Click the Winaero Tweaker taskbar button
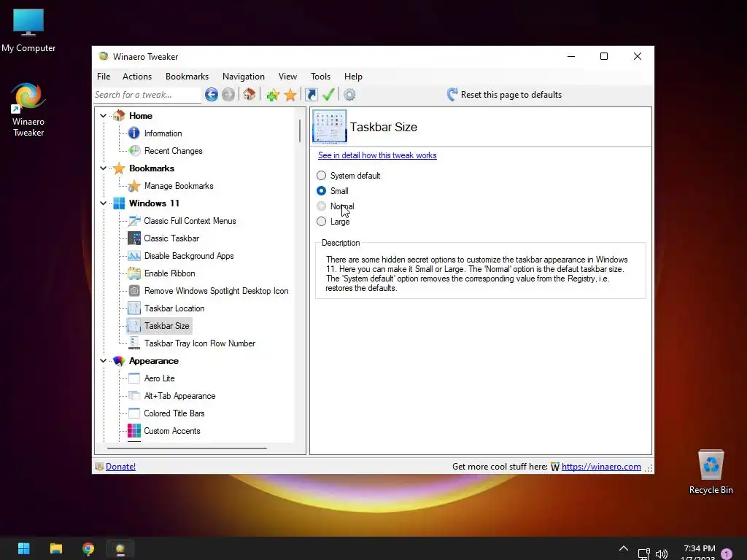Viewport: 747px width, 560px height. pyautogui.click(x=120, y=548)
